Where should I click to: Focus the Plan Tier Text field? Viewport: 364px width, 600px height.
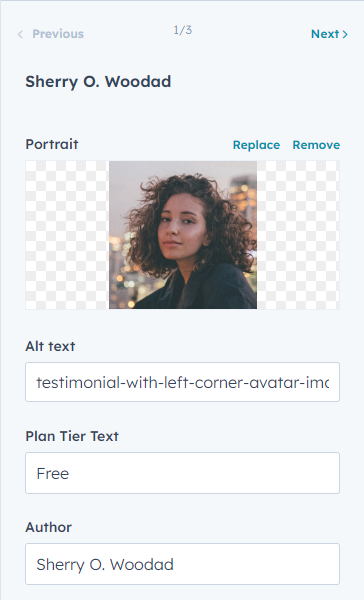pyautogui.click(x=182, y=473)
